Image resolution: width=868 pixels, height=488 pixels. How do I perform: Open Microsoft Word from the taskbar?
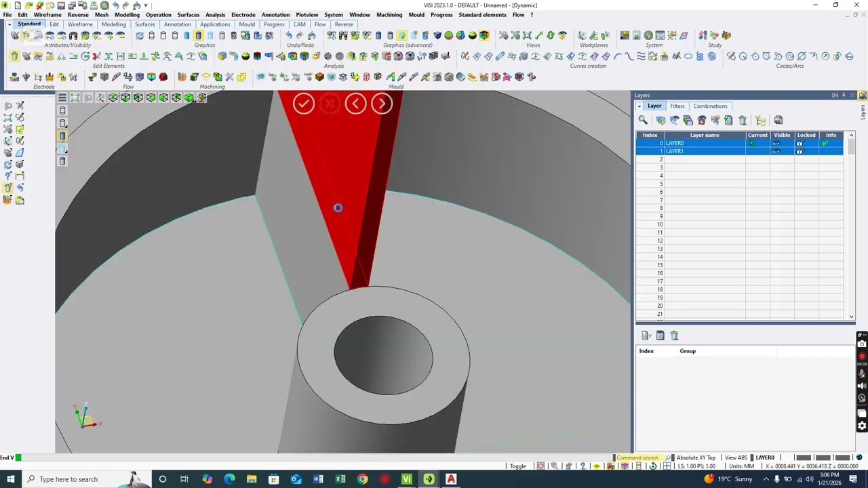coord(318,479)
